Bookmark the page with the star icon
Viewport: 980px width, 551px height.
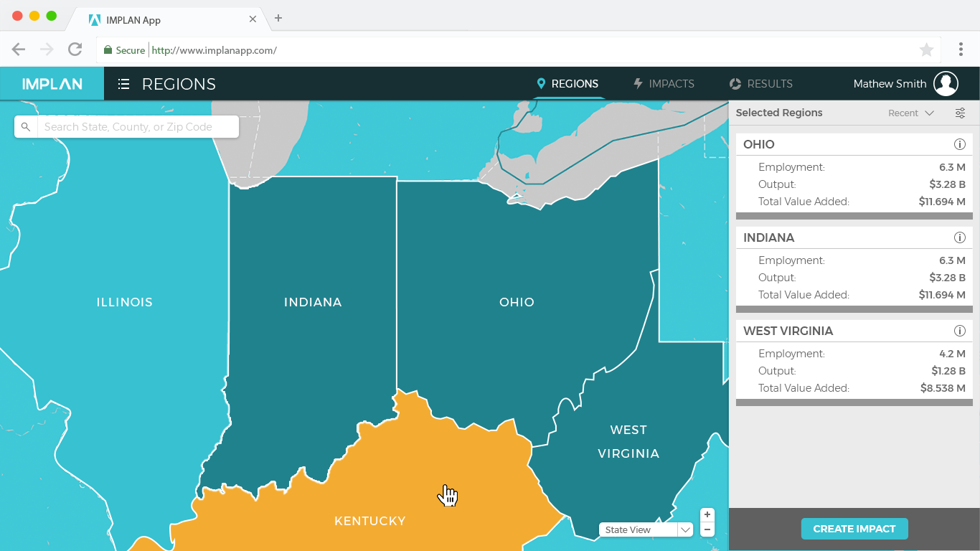click(926, 50)
